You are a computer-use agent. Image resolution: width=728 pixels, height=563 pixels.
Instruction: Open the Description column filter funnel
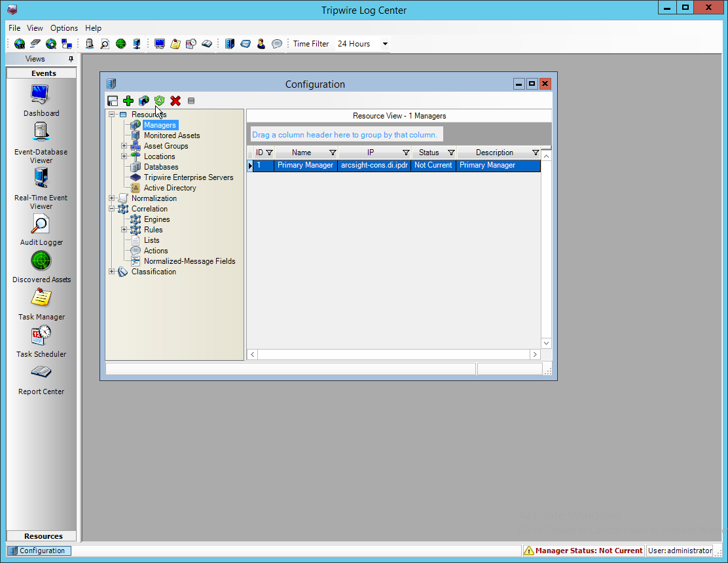pos(536,153)
